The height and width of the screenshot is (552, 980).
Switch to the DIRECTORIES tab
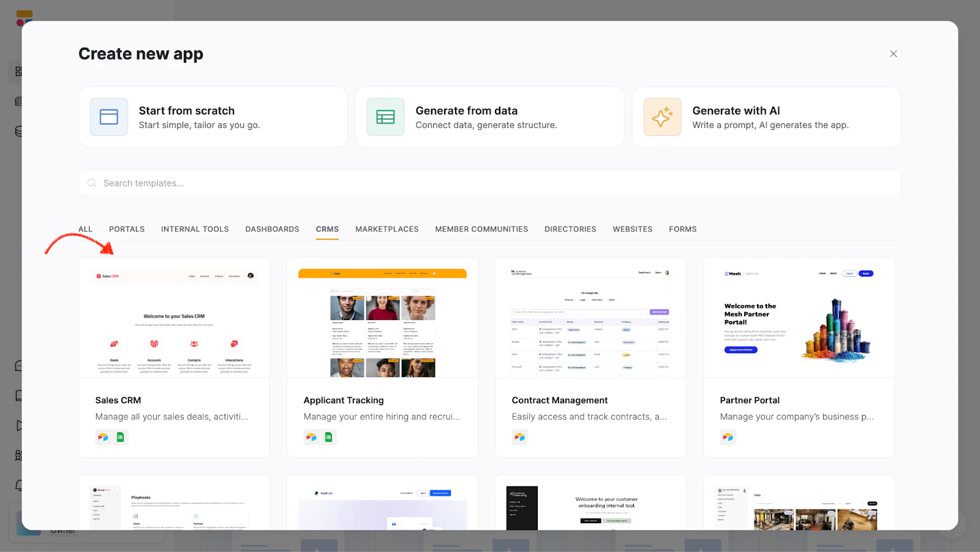(x=570, y=229)
